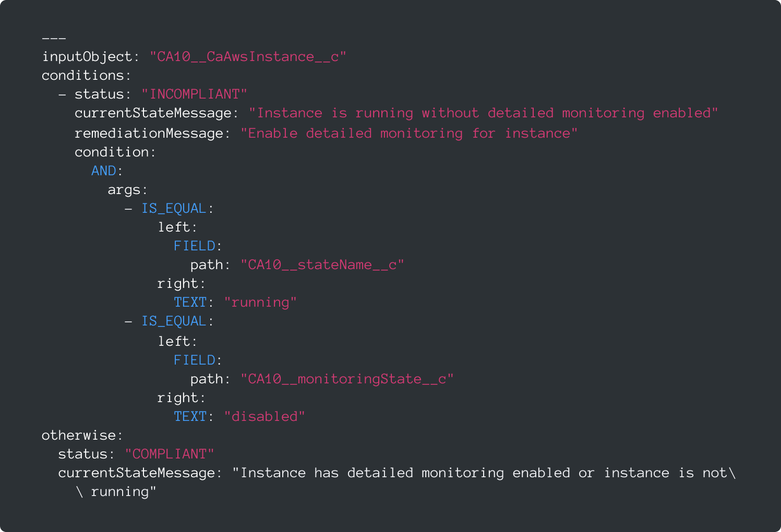Click the "disabled" text value

coord(265,417)
